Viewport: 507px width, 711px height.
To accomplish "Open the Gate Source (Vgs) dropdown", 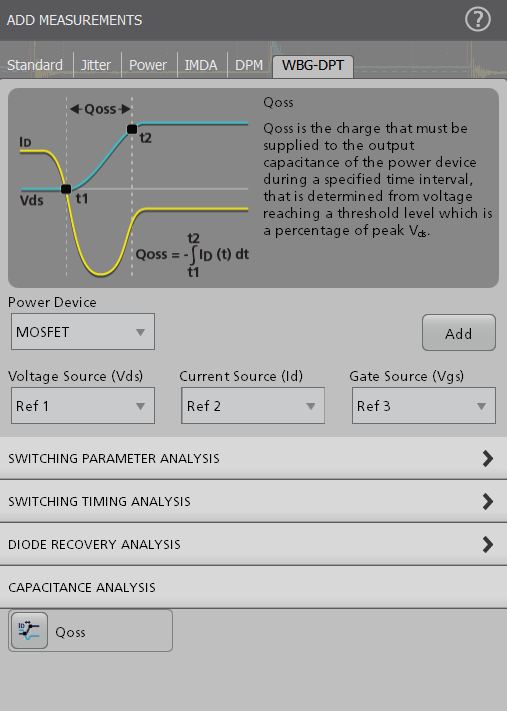I will click(x=424, y=405).
